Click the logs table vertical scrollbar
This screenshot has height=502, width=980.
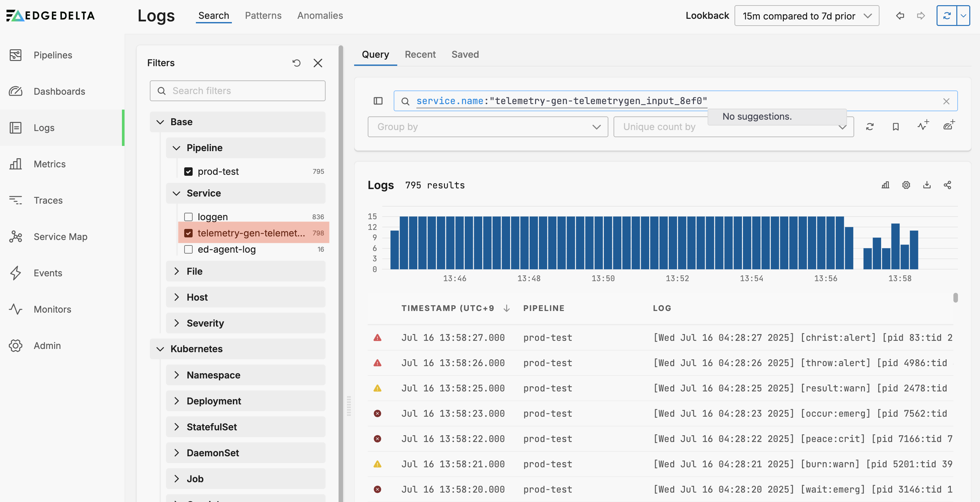[955, 297]
